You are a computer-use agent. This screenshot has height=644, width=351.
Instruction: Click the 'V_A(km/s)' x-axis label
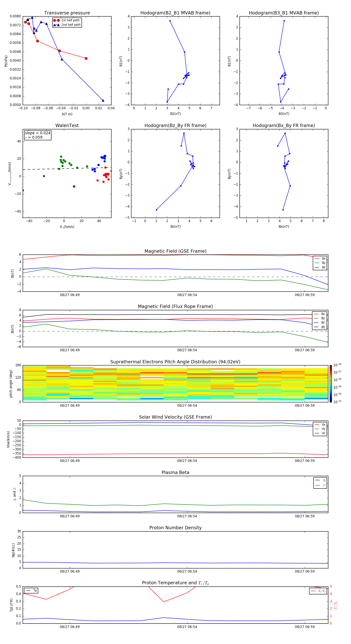click(x=67, y=227)
